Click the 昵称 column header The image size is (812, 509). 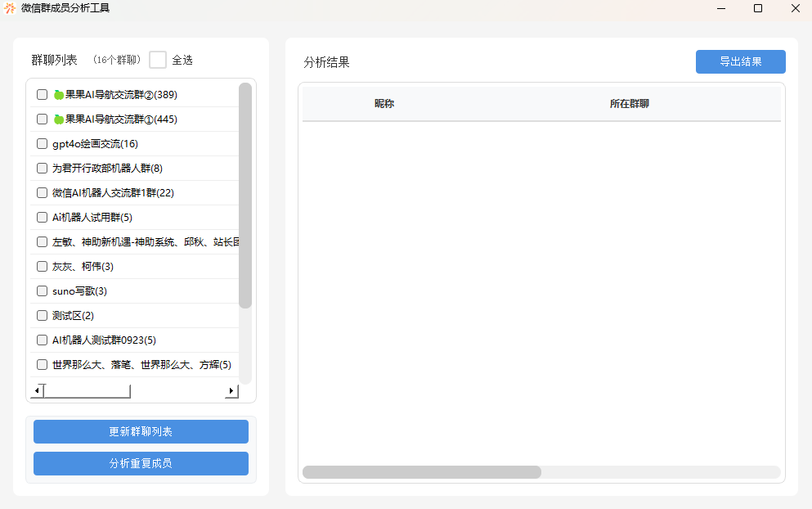coord(384,104)
